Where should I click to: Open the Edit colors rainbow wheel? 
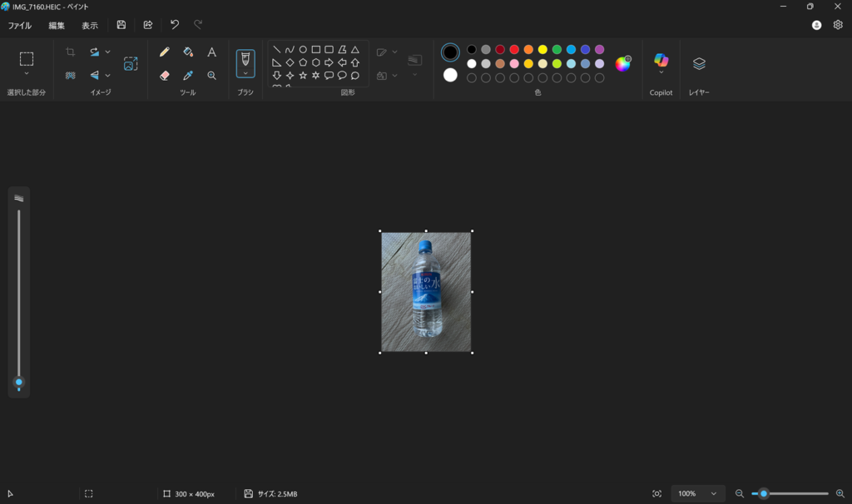[622, 63]
